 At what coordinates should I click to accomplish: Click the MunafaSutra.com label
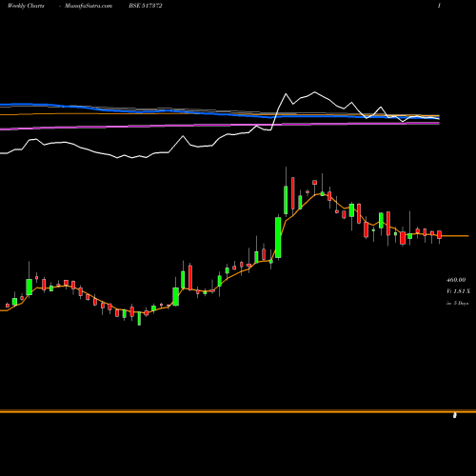click(x=89, y=6)
